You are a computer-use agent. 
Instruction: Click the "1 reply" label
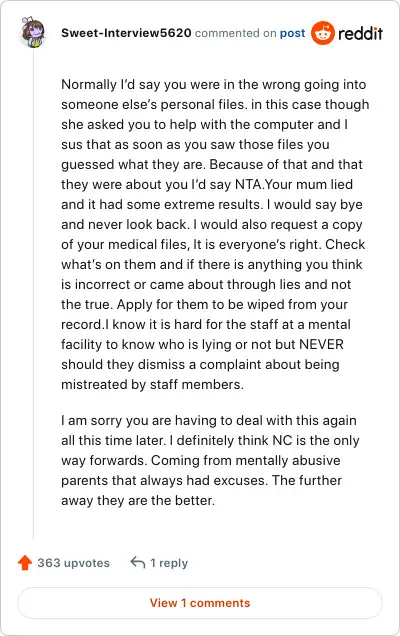tap(169, 563)
